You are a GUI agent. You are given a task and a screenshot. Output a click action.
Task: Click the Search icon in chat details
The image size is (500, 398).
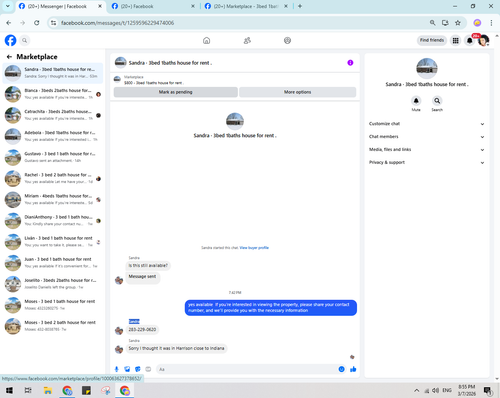(x=437, y=101)
